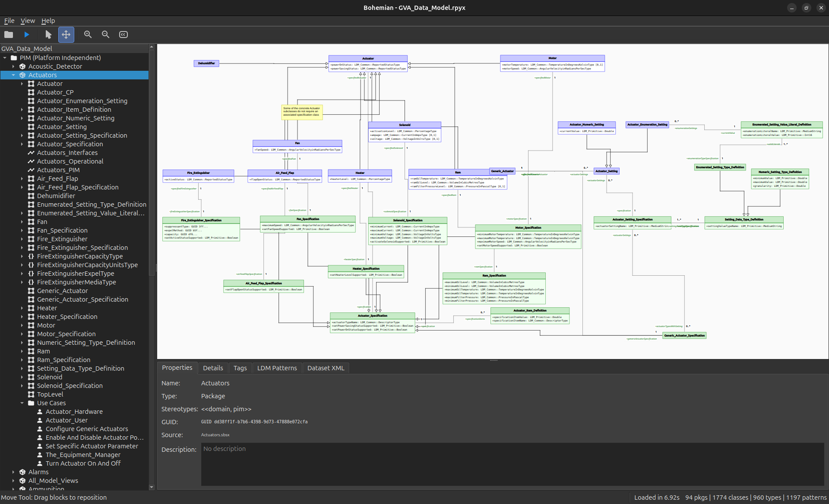The image size is (829, 504).
Task: Zoom in on the diagram
Action: pos(88,35)
